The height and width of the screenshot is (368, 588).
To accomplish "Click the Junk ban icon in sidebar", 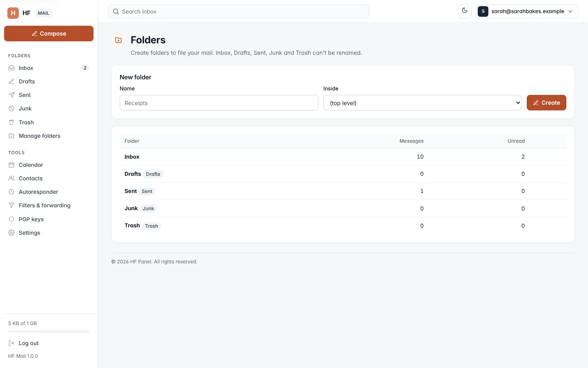I will pos(11,108).
